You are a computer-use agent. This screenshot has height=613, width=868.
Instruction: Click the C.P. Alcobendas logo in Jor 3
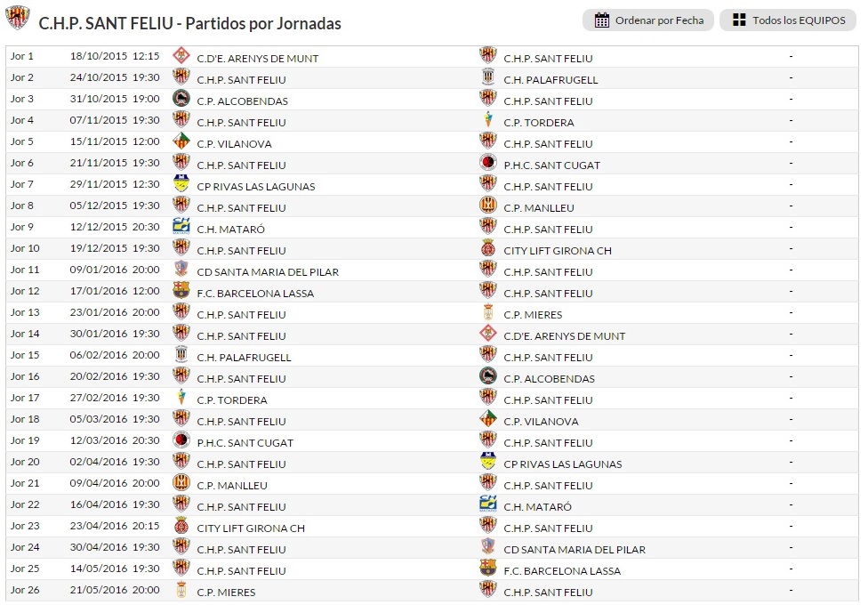click(181, 97)
